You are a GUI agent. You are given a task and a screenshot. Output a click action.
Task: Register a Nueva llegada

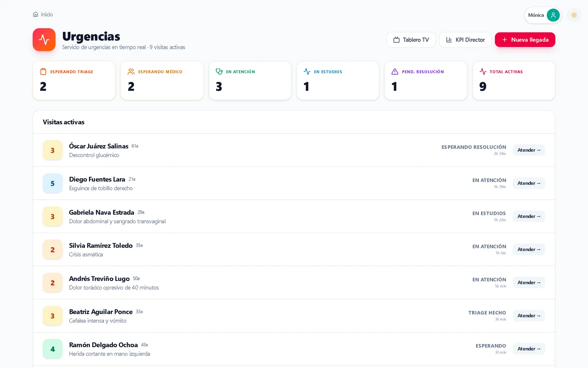525,40
